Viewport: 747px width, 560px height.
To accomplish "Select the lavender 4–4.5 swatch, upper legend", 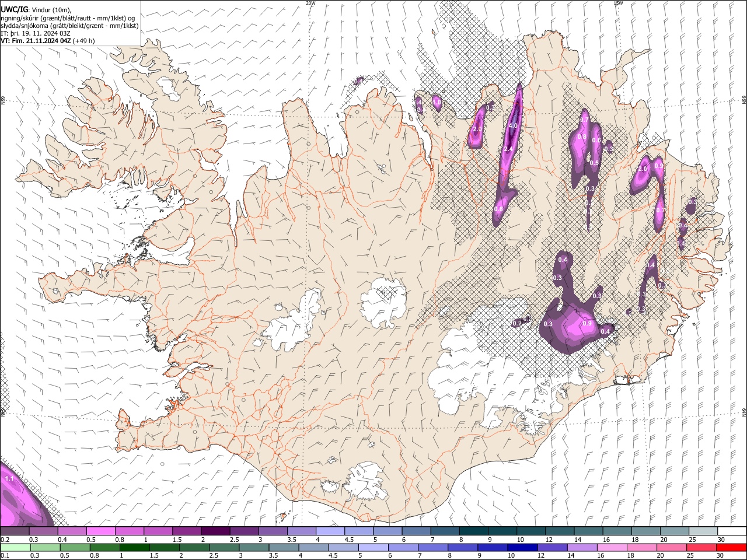I will (x=330, y=531).
